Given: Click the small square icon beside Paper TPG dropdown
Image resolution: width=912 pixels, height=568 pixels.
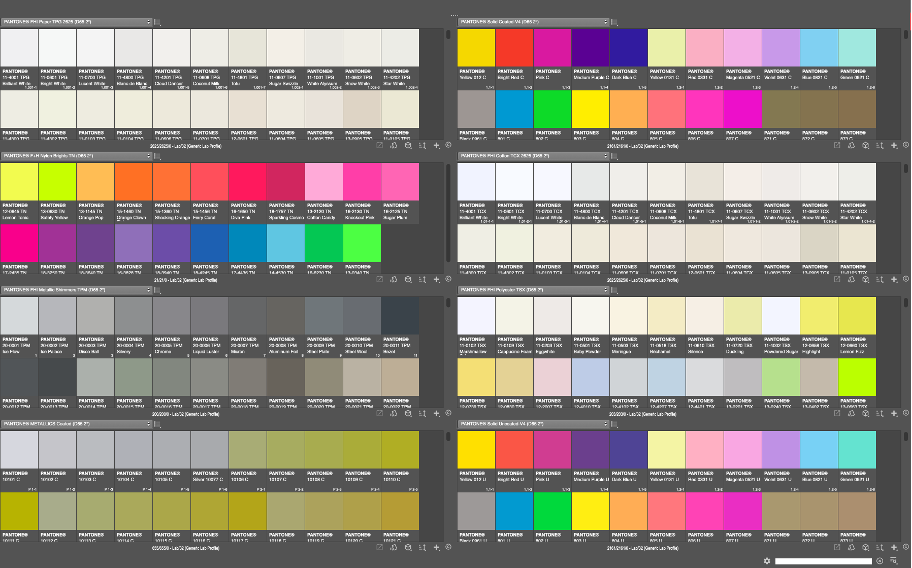Looking at the screenshot, I should (157, 23).
